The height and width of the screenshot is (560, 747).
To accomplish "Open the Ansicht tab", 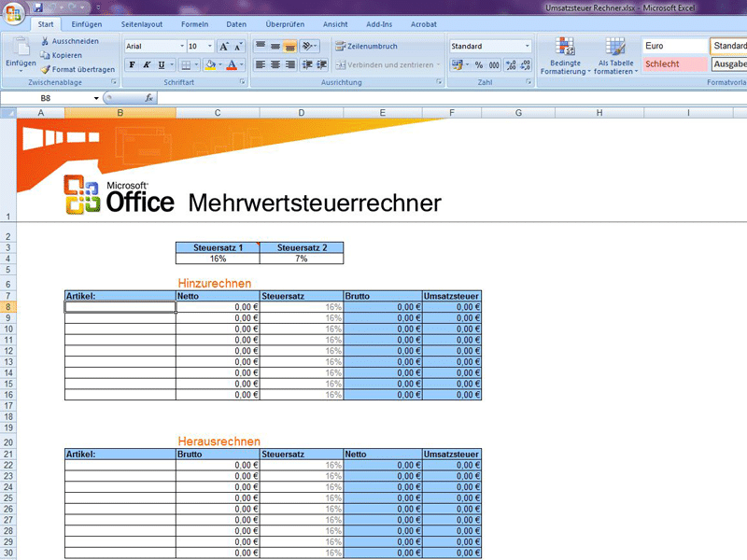I will 335,24.
